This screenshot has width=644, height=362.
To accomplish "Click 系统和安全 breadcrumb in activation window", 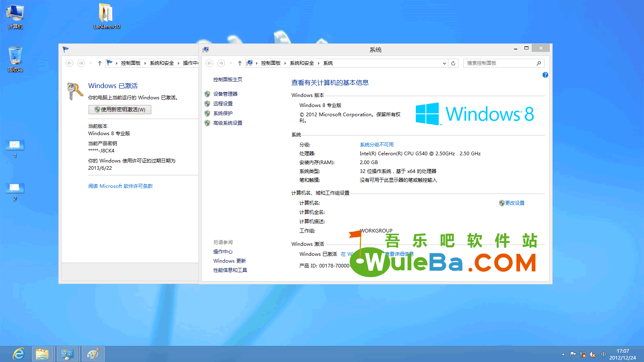I will [x=162, y=63].
